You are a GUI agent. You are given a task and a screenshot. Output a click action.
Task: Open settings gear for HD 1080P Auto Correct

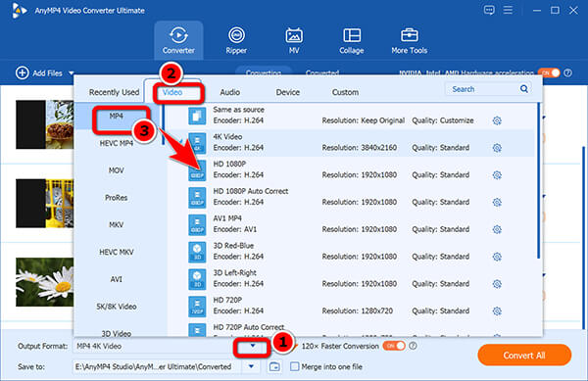pyautogui.click(x=497, y=203)
